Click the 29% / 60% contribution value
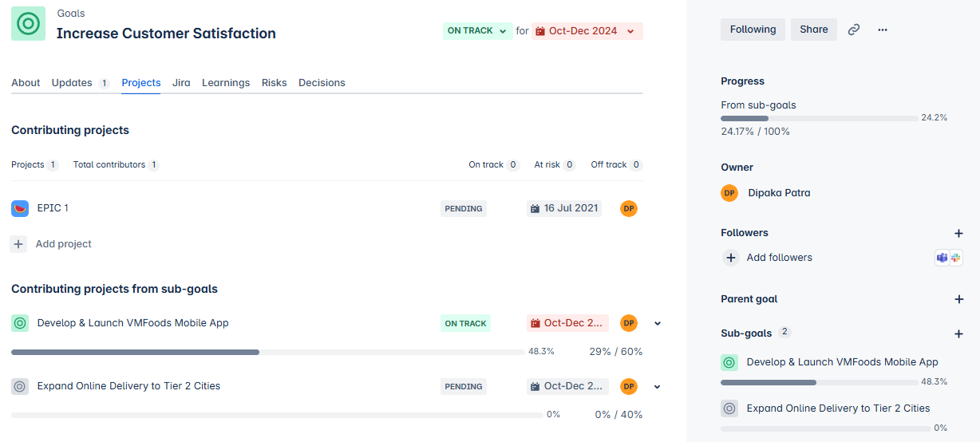This screenshot has height=442, width=980. point(616,352)
